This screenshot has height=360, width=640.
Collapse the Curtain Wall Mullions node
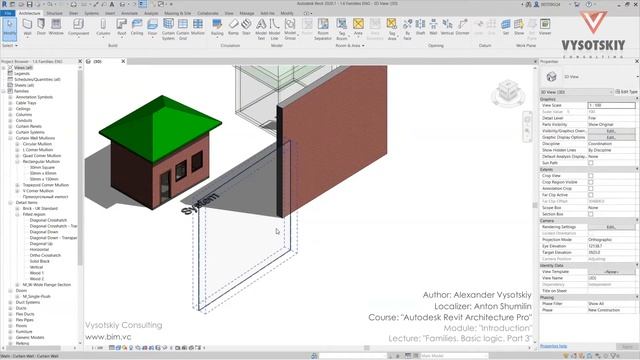point(10,138)
